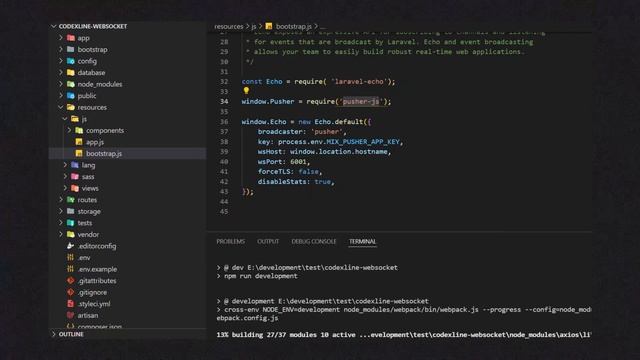Click the js breadcrumb segment
This screenshot has width=640, height=360.
click(254, 26)
